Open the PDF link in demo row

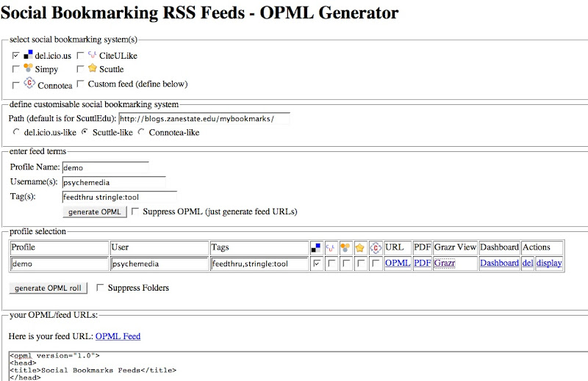[x=422, y=263]
